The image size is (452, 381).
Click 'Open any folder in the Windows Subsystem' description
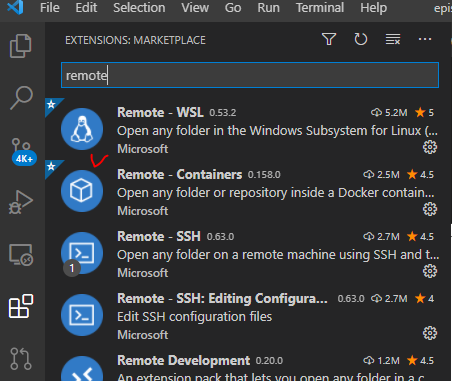(277, 131)
